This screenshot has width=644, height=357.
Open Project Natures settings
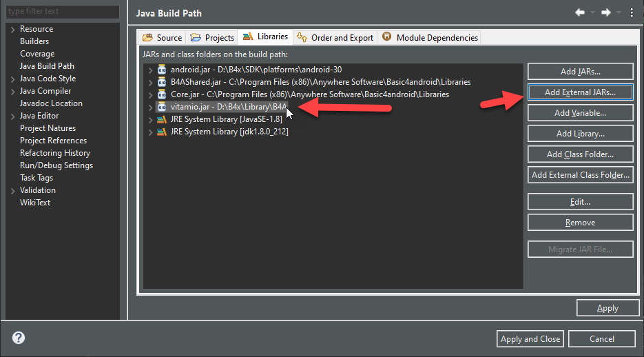48,128
